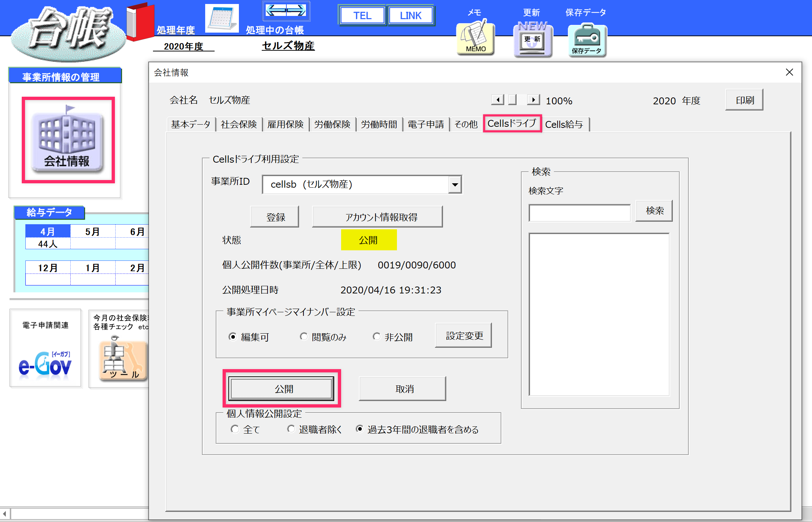The image size is (812, 522).
Task: Click the 44人 cell under 4月
Action: point(48,243)
